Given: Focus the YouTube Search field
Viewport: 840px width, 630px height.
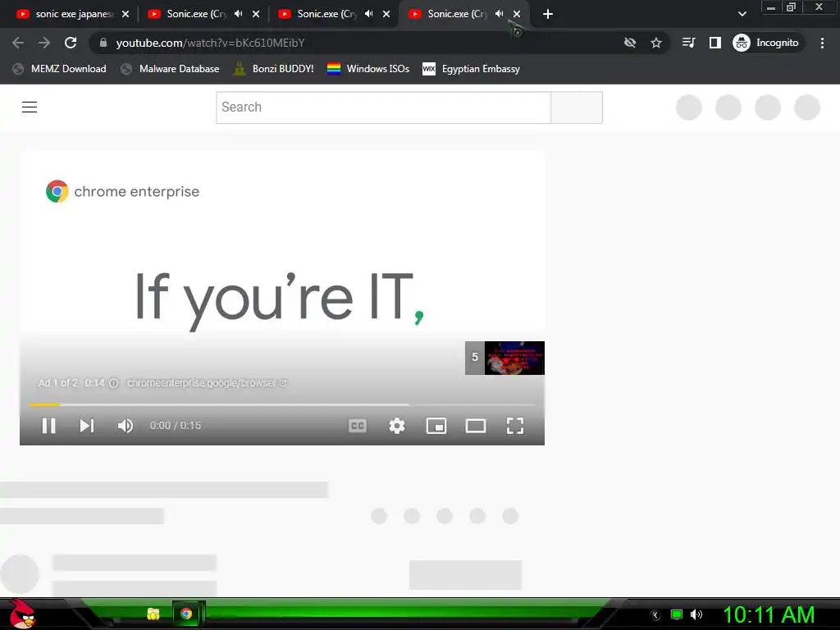Looking at the screenshot, I should 383,107.
